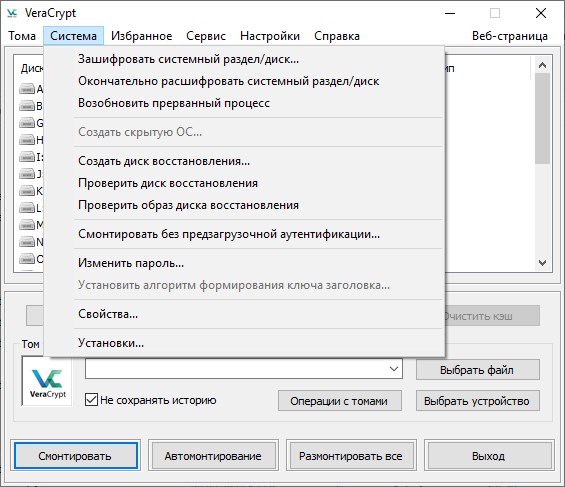Close the VeraCrypt window

(x=540, y=13)
